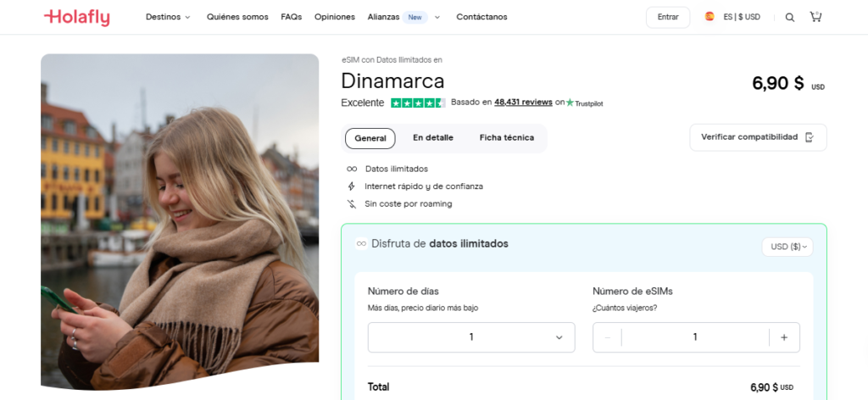The width and height of the screenshot is (868, 400).
Task: Click the Dinamarca title text
Action: pos(392,81)
